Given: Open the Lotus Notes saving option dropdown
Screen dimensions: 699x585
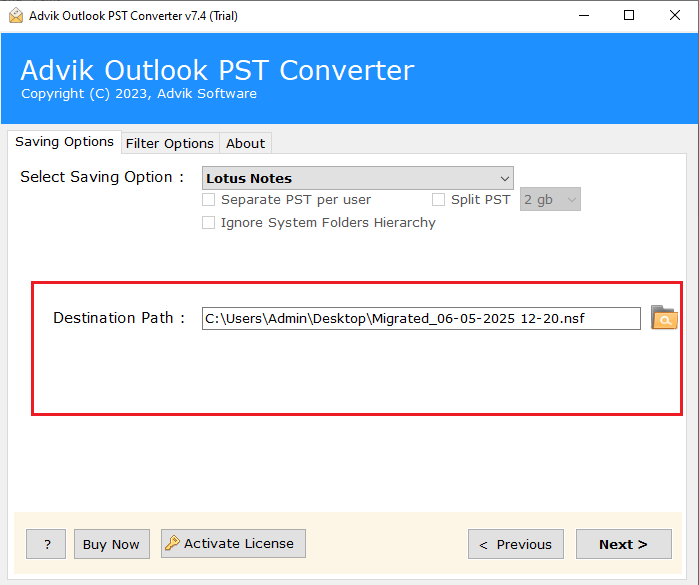Looking at the screenshot, I should click(358, 178).
